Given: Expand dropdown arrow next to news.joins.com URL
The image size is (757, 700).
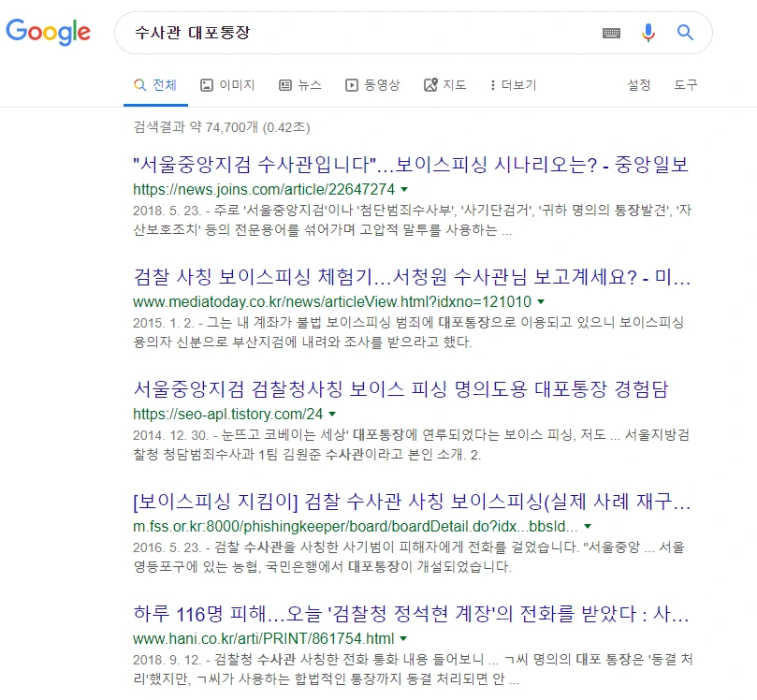Looking at the screenshot, I should click(404, 189).
